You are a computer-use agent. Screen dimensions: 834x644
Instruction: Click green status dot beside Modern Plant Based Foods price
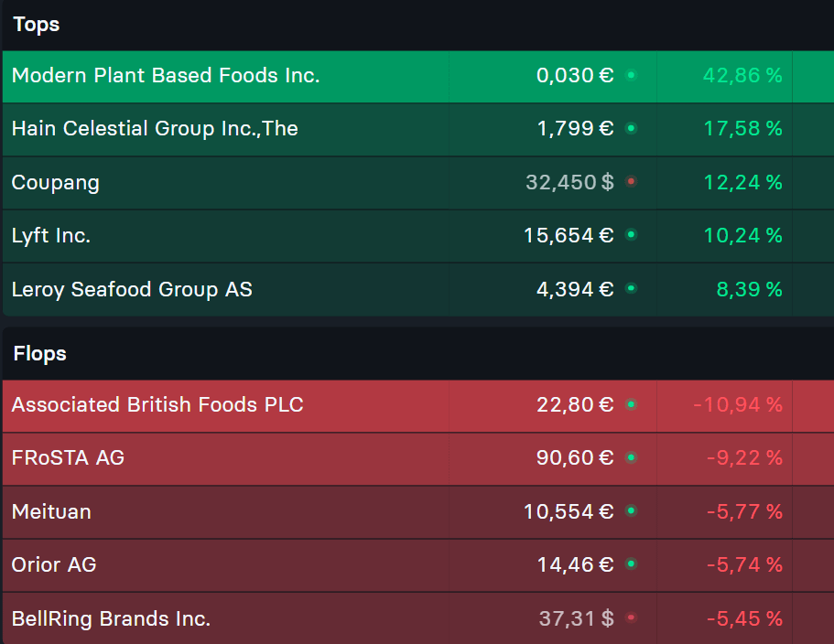[631, 75]
